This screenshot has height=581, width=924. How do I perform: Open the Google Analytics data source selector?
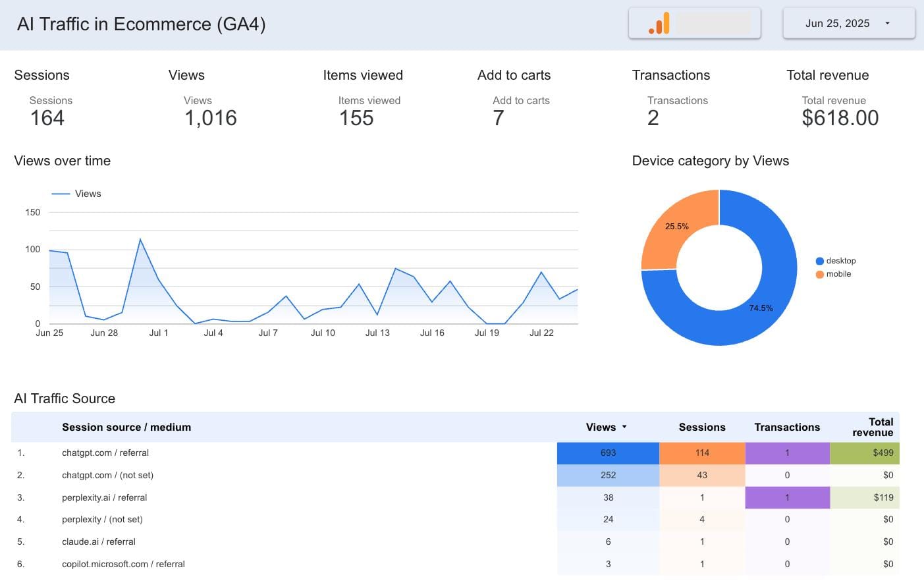point(695,24)
